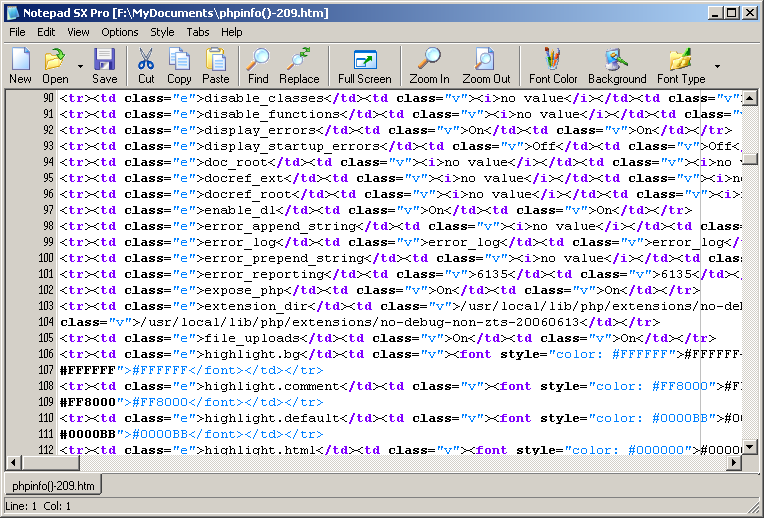This screenshot has height=518, width=764.
Task: Click bold #0000BB at start of line 111
Action: point(88,434)
